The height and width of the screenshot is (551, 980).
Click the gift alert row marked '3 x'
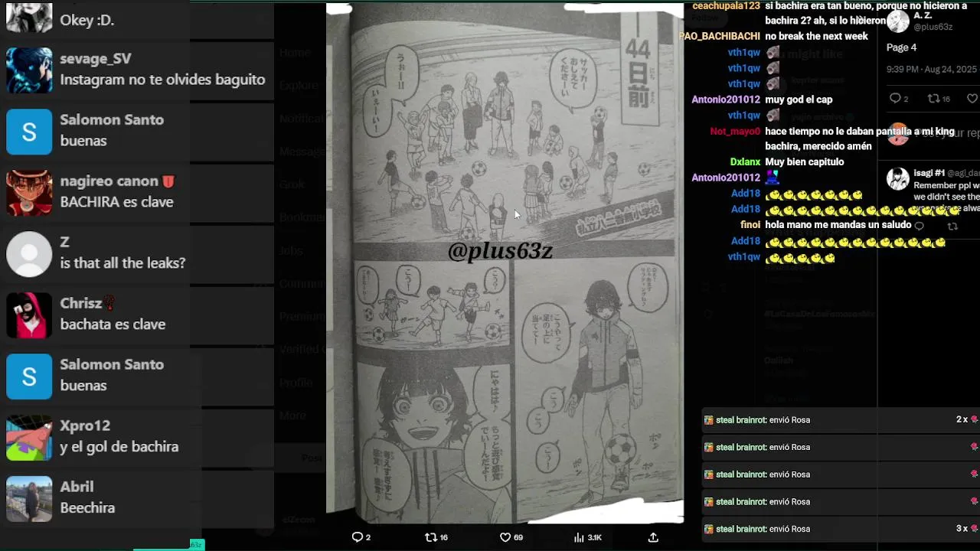[x=841, y=529]
